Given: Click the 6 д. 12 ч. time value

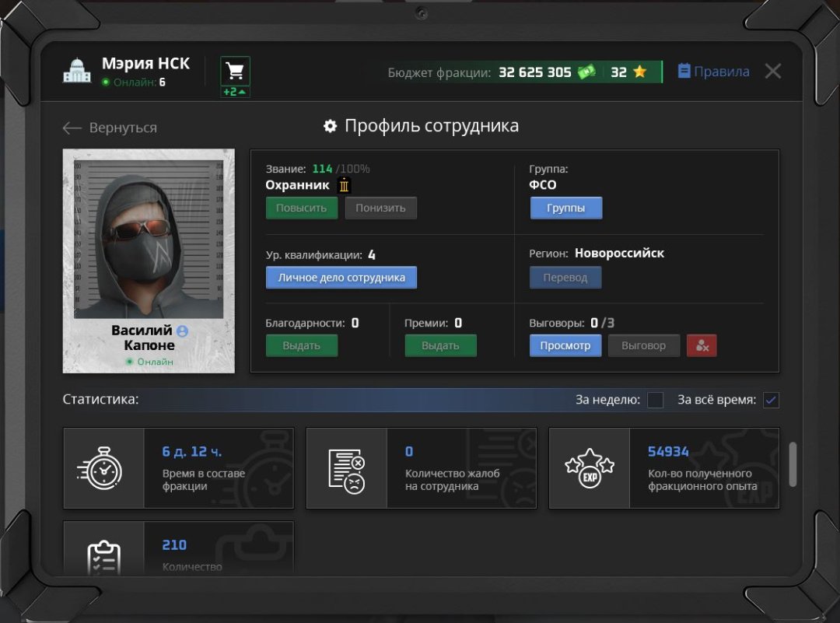Looking at the screenshot, I should (192, 452).
